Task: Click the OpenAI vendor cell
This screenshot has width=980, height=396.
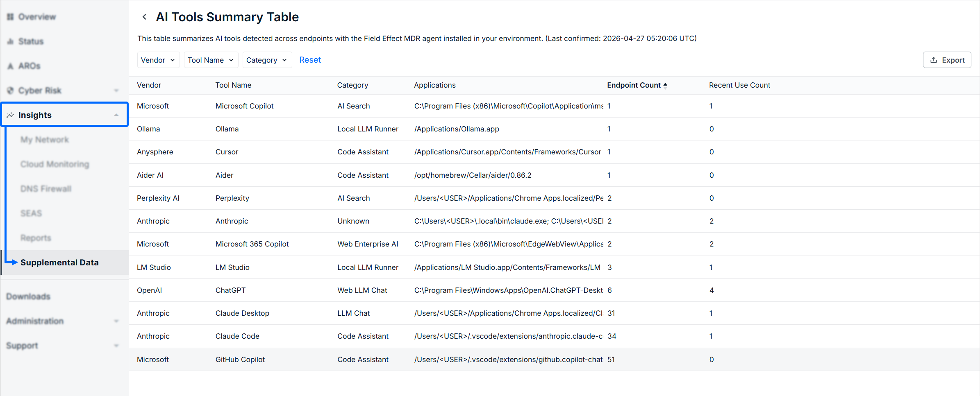Action: 149,290
